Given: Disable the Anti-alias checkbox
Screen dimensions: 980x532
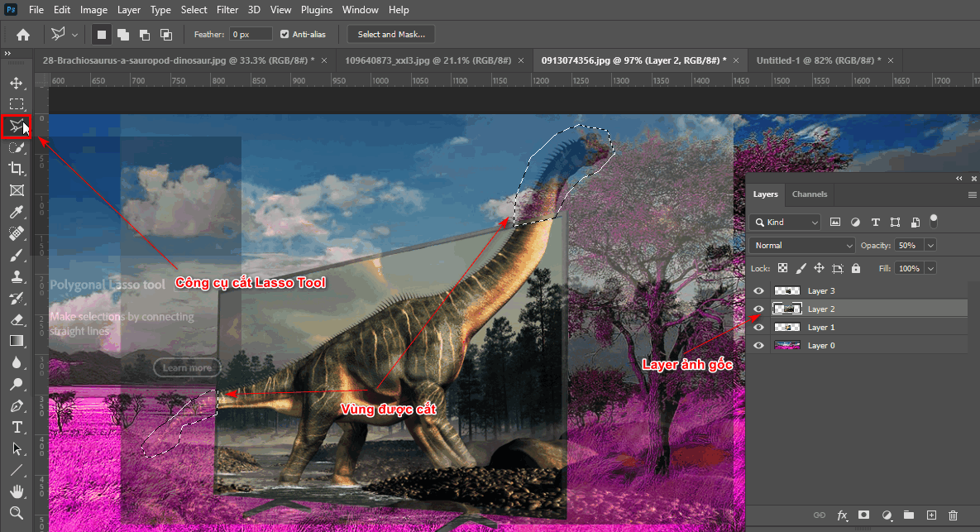Looking at the screenshot, I should (285, 34).
